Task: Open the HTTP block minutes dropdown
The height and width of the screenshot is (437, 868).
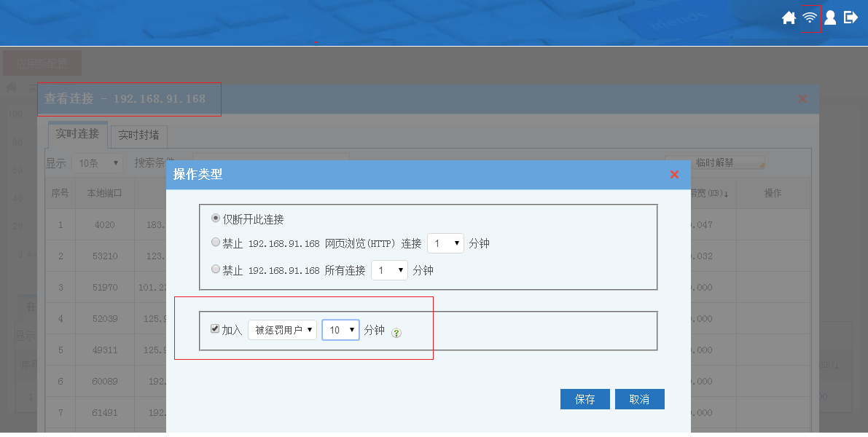Action: click(x=445, y=243)
